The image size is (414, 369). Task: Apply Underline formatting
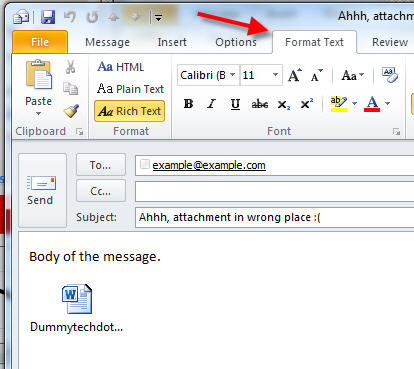coord(235,104)
